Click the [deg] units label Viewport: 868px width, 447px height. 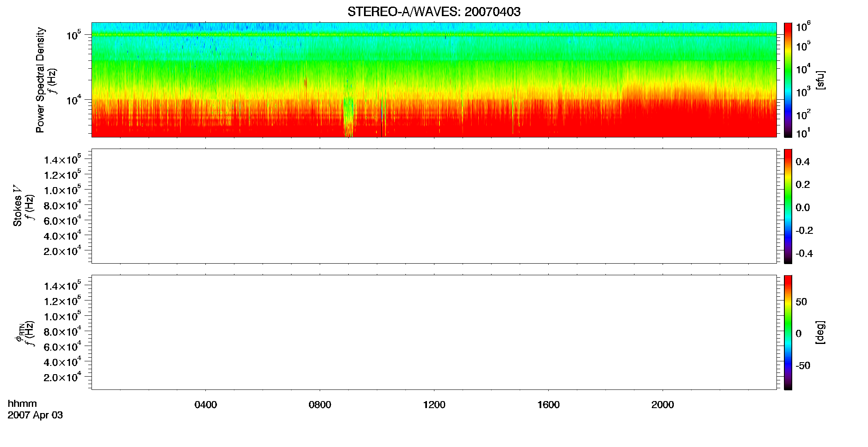820,332
